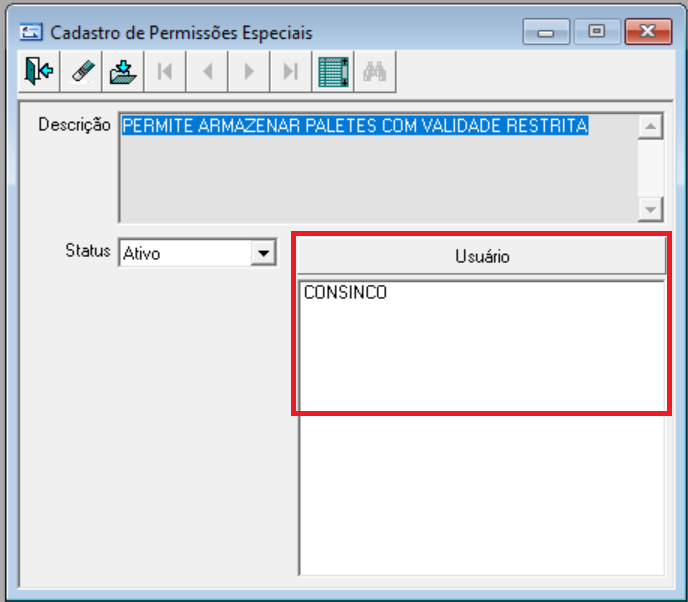
Task: Click the binoculars search icon
Action: [375, 72]
